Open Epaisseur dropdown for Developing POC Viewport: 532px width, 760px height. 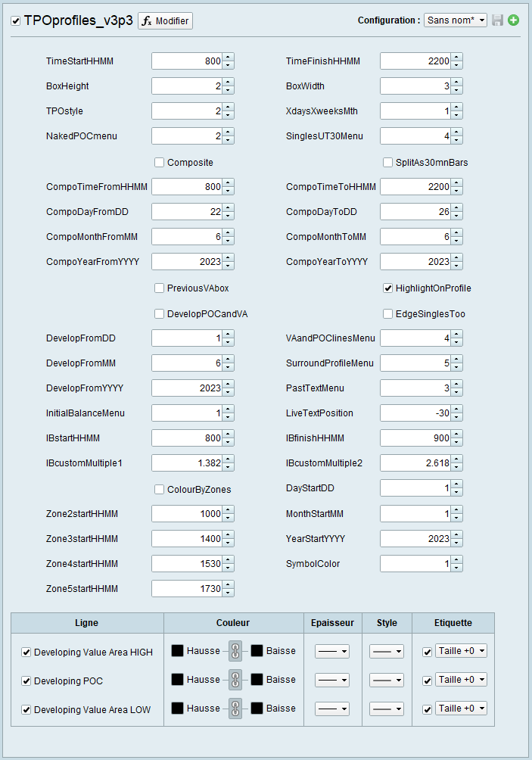(332, 680)
